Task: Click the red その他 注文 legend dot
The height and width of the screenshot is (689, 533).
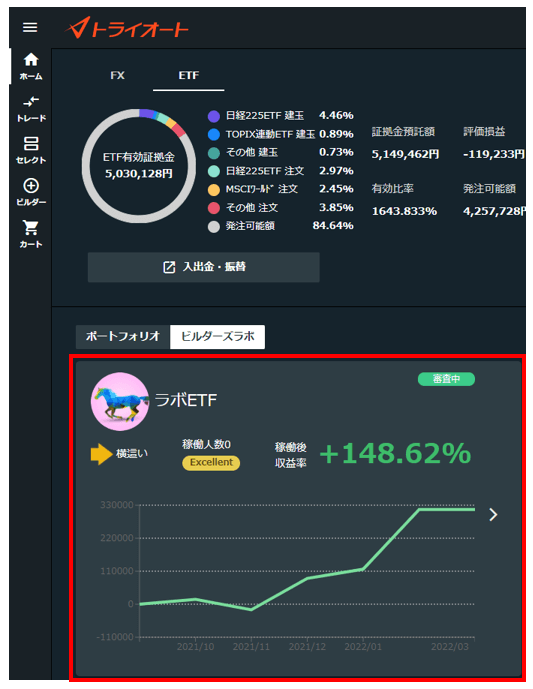Action: pos(214,208)
